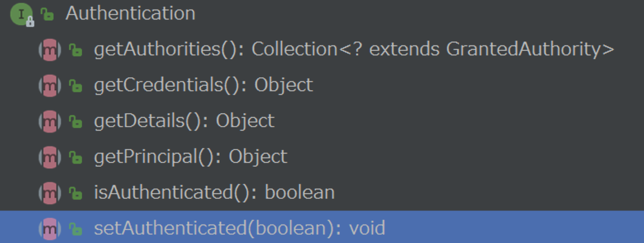
Task: Click the green unlock icon beside isAuthenticated()
Action: click(75, 193)
